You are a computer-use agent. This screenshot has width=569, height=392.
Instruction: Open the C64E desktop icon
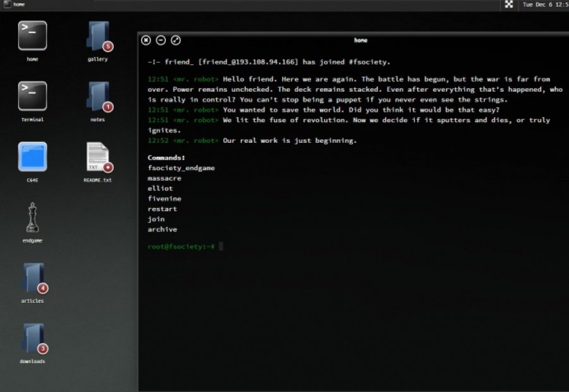click(32, 156)
